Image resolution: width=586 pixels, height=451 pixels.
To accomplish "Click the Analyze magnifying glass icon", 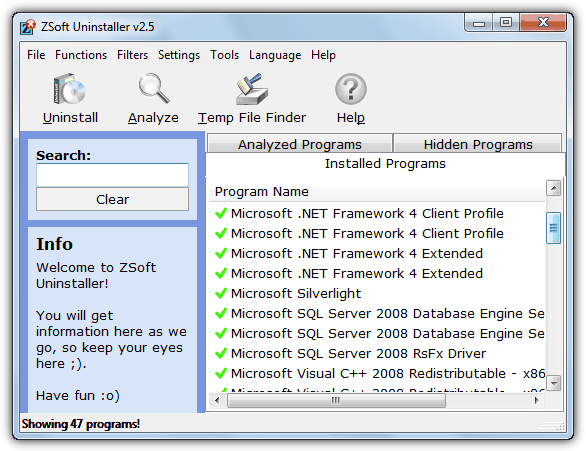I will click(154, 88).
